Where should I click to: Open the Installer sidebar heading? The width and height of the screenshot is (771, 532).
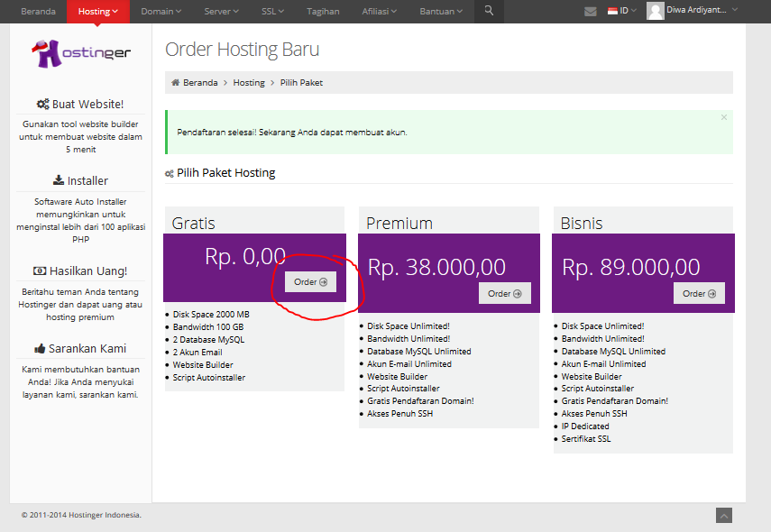click(x=87, y=181)
